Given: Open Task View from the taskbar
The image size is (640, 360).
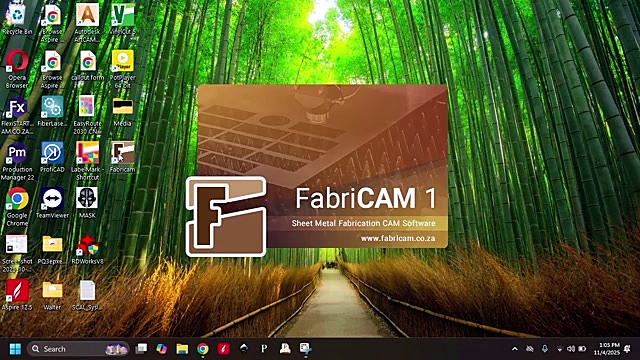Looking at the screenshot, I should [141, 349].
